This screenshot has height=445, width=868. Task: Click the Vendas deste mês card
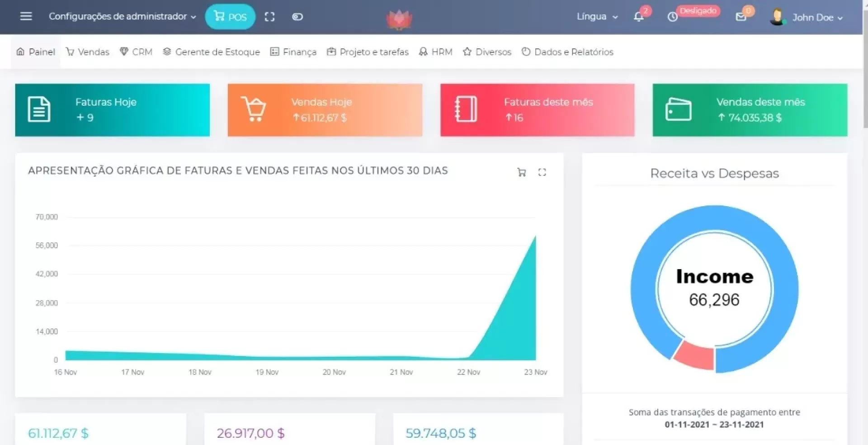(750, 110)
